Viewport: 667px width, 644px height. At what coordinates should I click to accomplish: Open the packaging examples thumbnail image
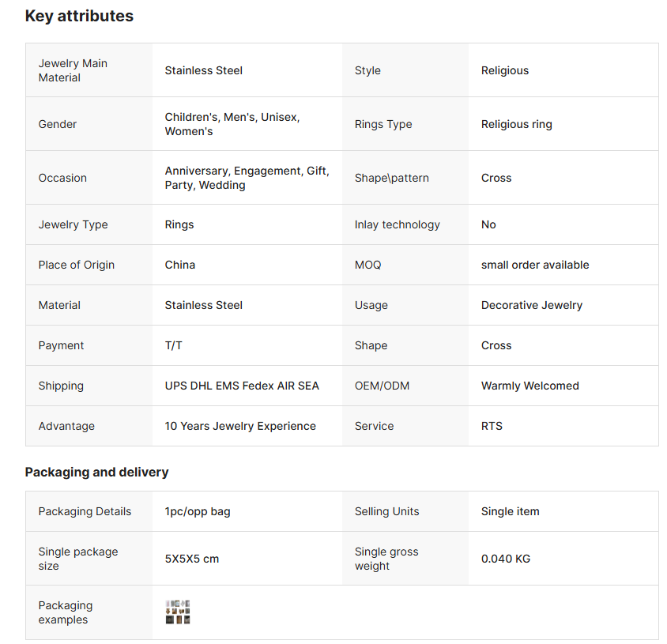click(x=178, y=612)
